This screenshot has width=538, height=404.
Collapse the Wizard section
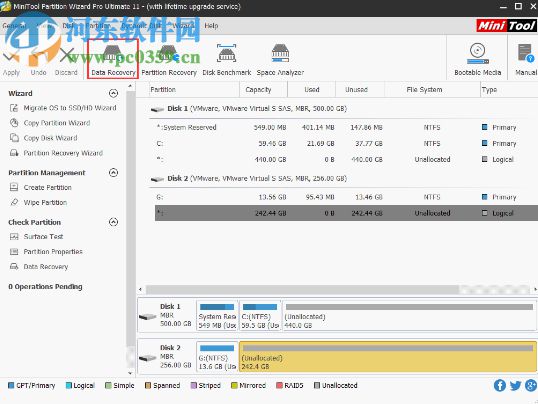[x=113, y=93]
